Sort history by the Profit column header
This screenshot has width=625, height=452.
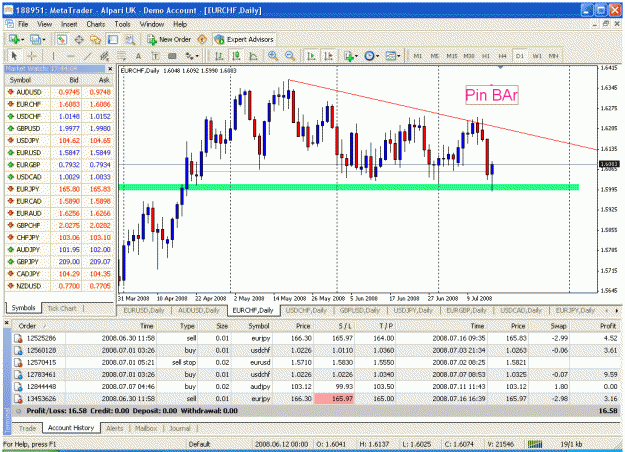click(x=608, y=326)
